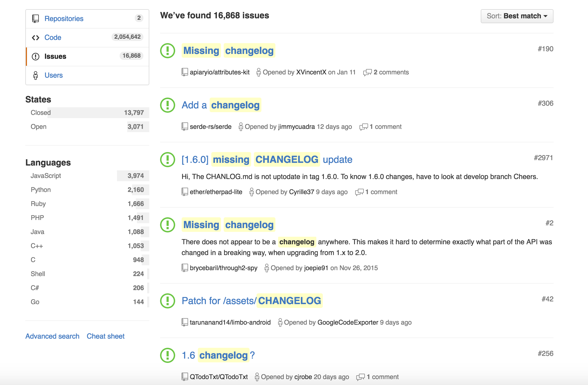Filter issues by Closed state
Viewport: 588px width, 385px height.
tap(87, 113)
